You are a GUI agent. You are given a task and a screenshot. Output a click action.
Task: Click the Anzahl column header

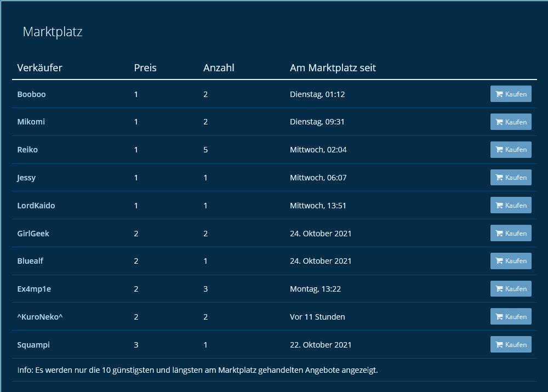click(x=219, y=68)
